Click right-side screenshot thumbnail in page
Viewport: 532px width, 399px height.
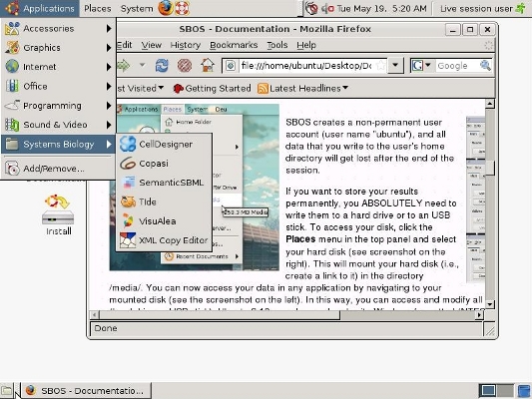click(475, 199)
